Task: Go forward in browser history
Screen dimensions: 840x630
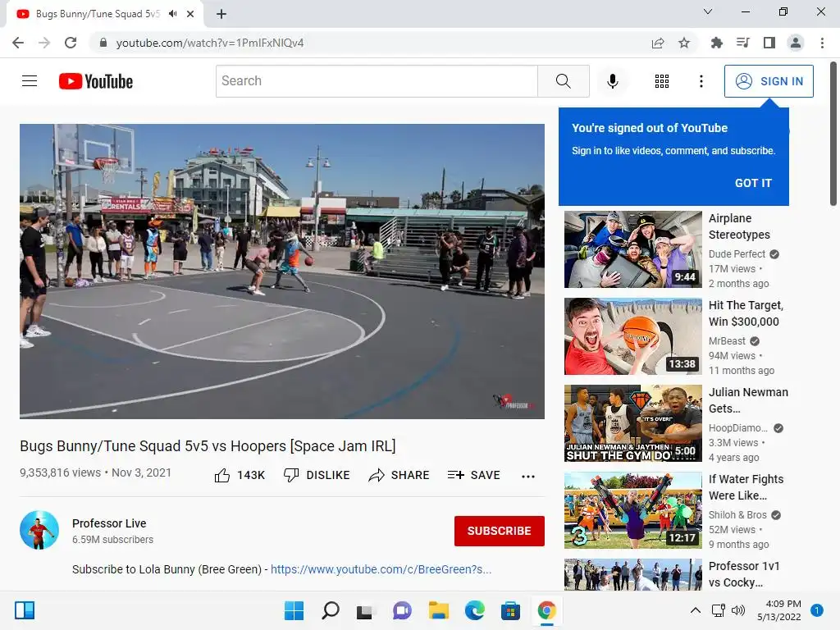Action: (x=44, y=43)
